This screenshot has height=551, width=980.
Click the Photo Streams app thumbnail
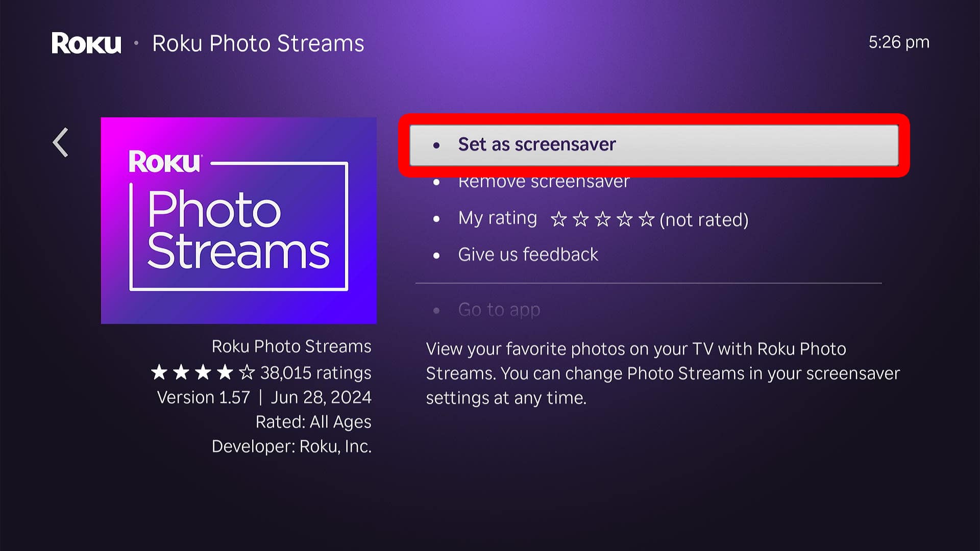[238, 220]
